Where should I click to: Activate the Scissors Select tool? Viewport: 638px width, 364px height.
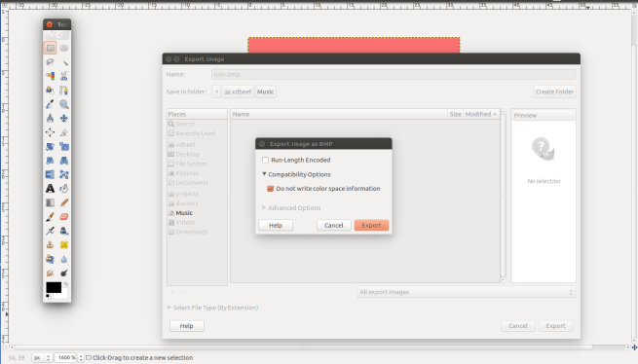(64, 76)
